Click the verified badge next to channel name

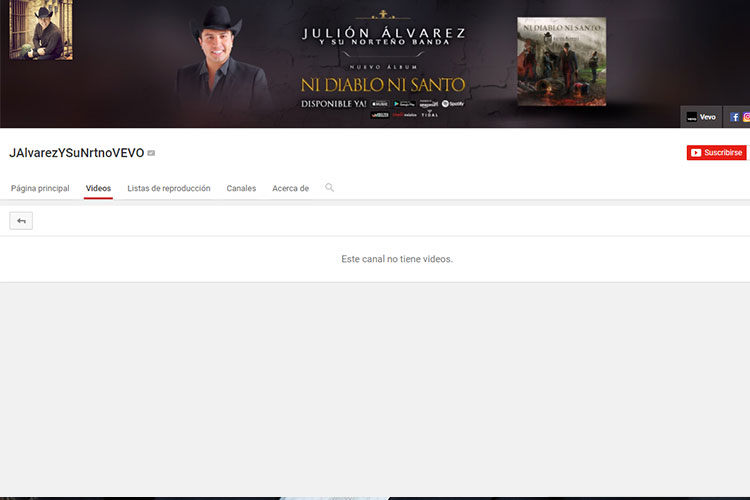point(151,153)
